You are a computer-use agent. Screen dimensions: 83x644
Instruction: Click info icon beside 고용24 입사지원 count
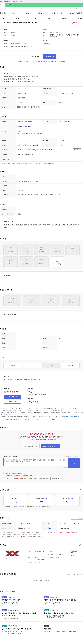pos(72,499)
